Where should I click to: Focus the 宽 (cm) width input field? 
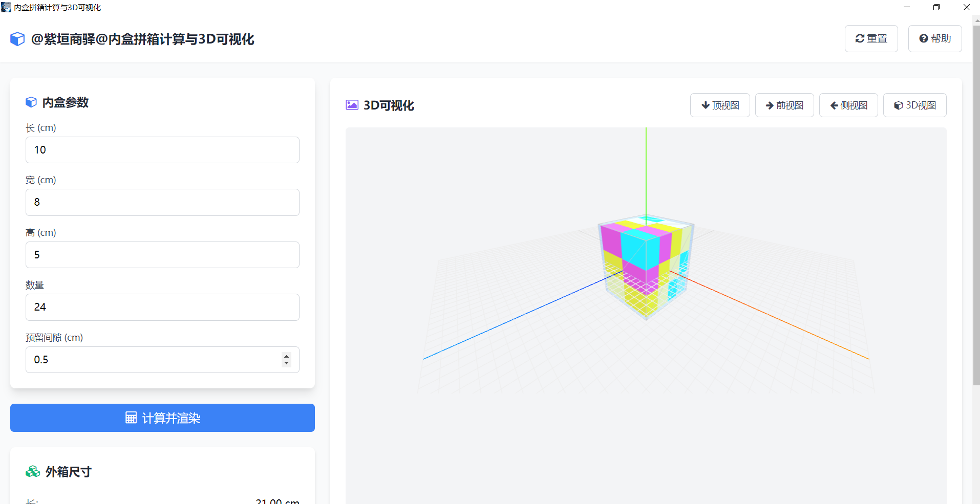coord(162,202)
